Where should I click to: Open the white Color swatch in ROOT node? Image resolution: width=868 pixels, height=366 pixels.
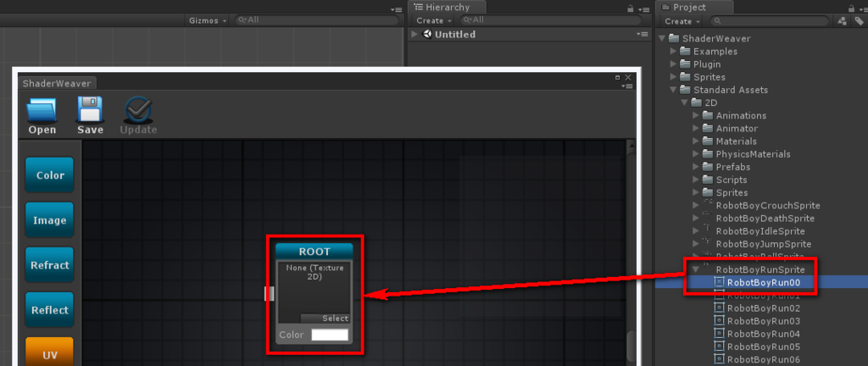point(330,335)
